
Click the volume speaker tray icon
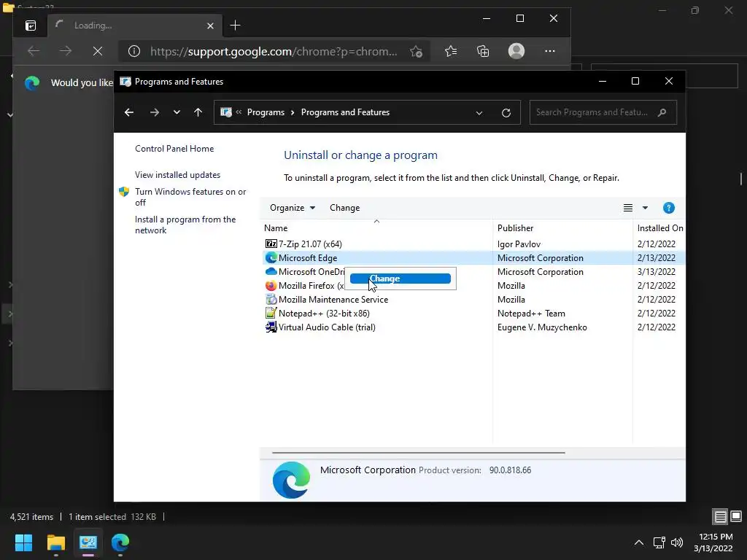[x=676, y=542]
